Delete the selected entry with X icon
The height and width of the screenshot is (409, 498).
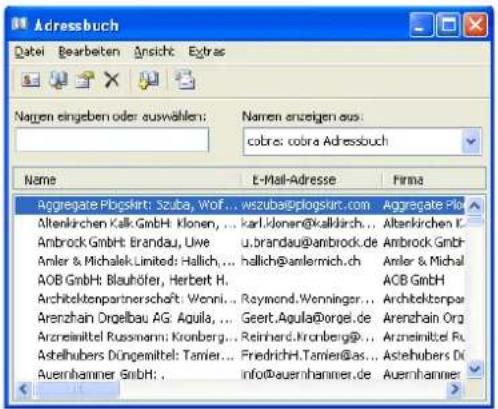point(112,80)
